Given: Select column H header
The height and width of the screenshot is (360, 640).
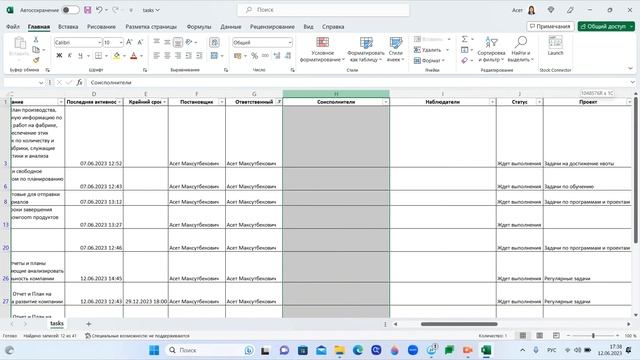Looking at the screenshot, I should 336,94.
